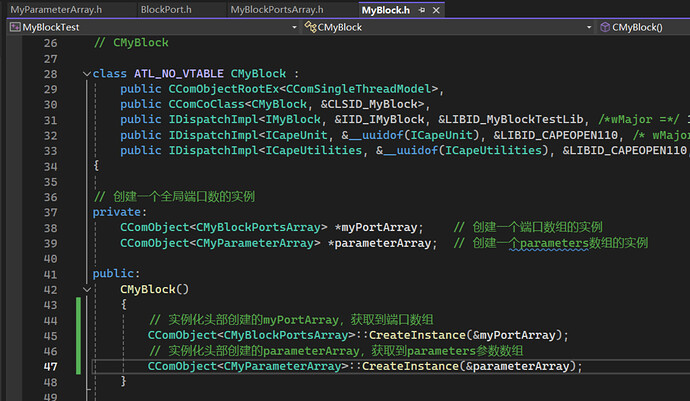Switch to the MyParameterArray.h tab

pyautogui.click(x=56, y=10)
